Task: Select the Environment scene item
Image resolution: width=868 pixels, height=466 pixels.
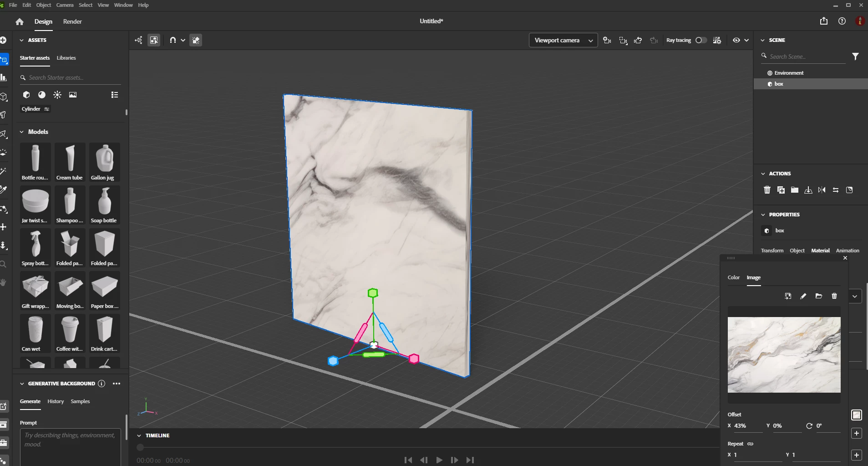Action: [810, 73]
